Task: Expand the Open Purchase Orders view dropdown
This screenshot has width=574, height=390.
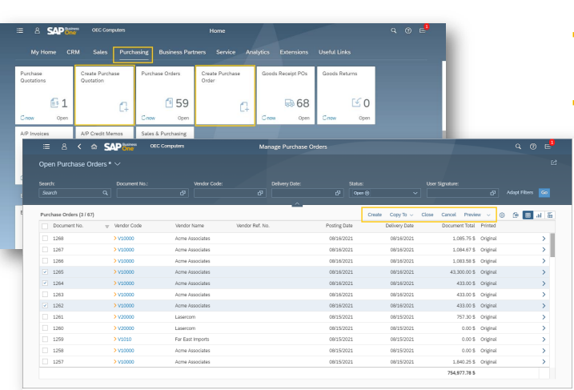Action: (118, 164)
